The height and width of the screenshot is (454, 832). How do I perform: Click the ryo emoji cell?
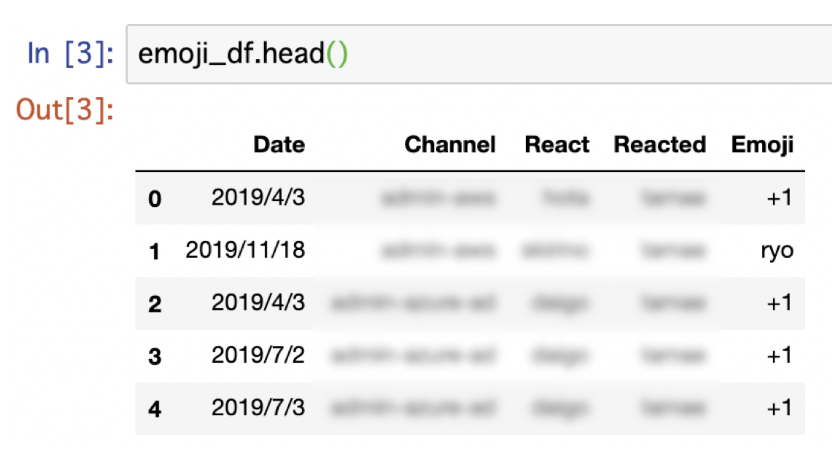pos(777,250)
